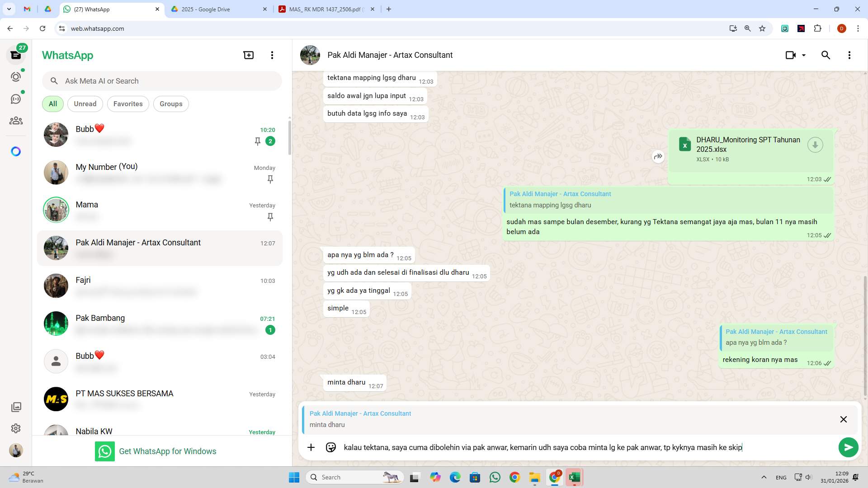Forward the shared xlsx document
Viewport: 868px width, 488px height.
point(658,157)
